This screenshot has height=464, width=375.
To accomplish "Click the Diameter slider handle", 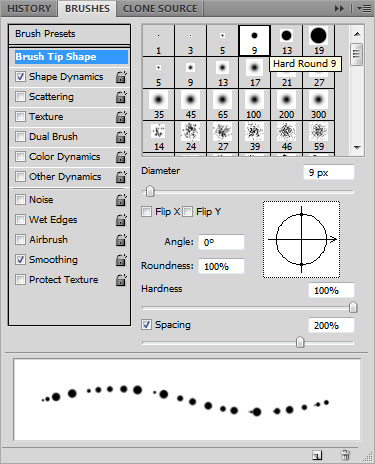I will tap(150, 192).
